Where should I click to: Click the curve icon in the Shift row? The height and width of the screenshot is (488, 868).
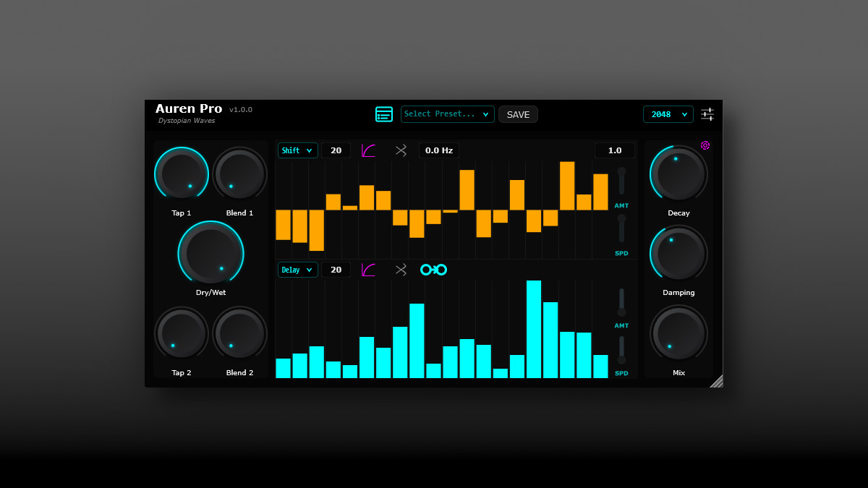369,150
